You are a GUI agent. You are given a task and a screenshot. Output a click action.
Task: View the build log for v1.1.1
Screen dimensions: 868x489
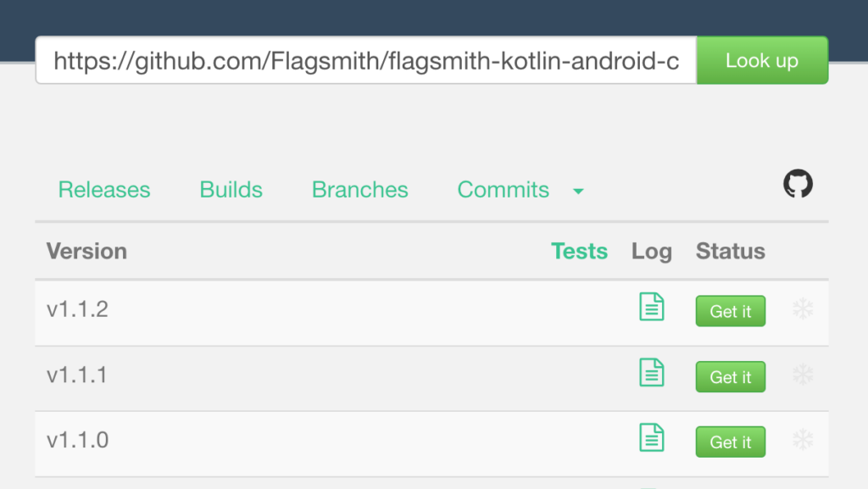click(651, 372)
